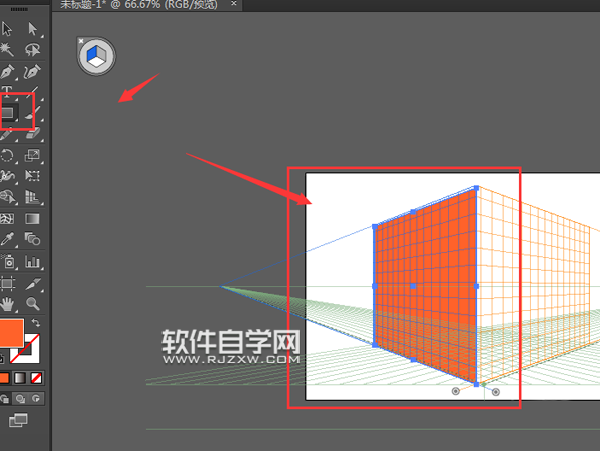
Task: Select the document tab at 66.67%
Action: tap(139, 5)
